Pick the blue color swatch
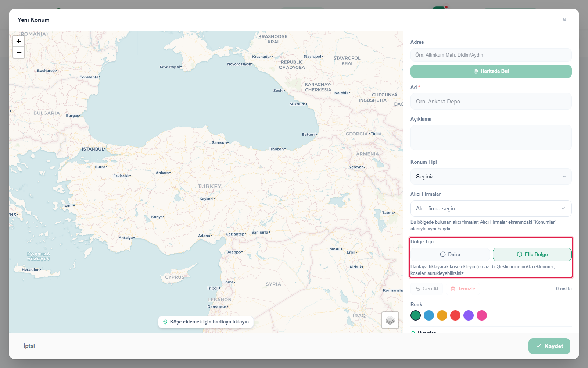This screenshot has height=368, width=588. coord(429,315)
